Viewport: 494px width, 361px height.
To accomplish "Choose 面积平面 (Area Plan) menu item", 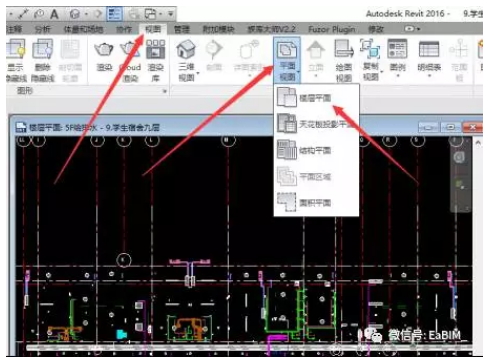I will [x=316, y=202].
